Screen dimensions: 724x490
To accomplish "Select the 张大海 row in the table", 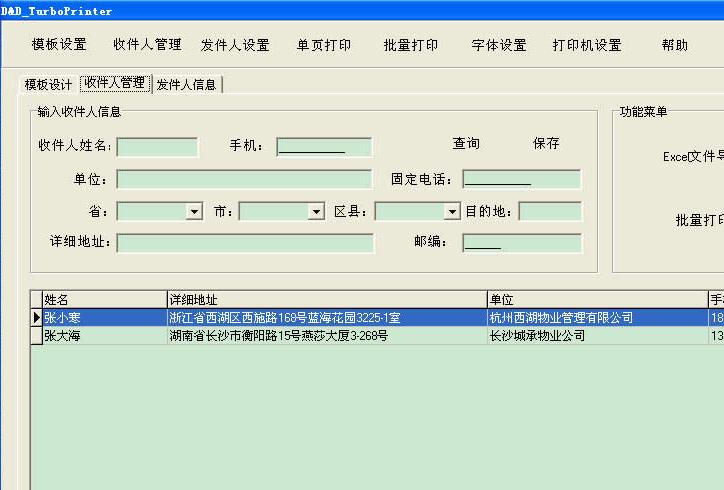I will (x=100, y=336).
